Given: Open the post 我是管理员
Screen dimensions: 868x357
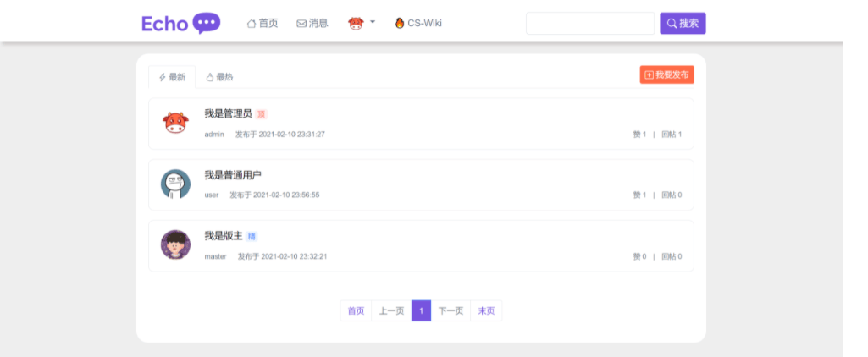Looking at the screenshot, I should click(x=228, y=113).
